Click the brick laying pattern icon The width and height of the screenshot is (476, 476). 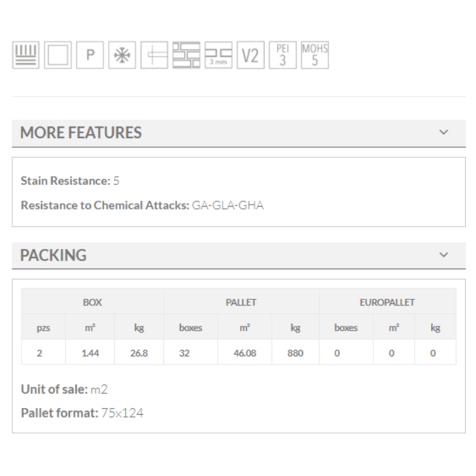pos(186,55)
